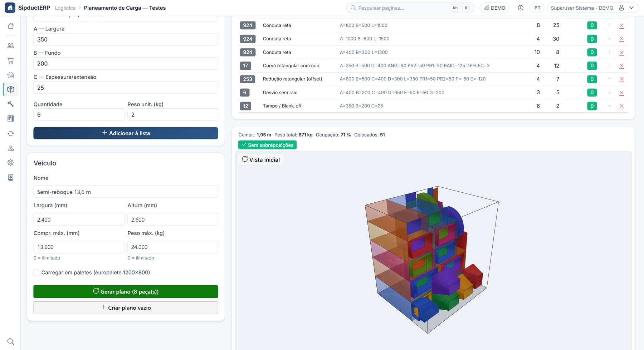Switch language with the PT button
The image size is (644, 350).
(537, 8)
